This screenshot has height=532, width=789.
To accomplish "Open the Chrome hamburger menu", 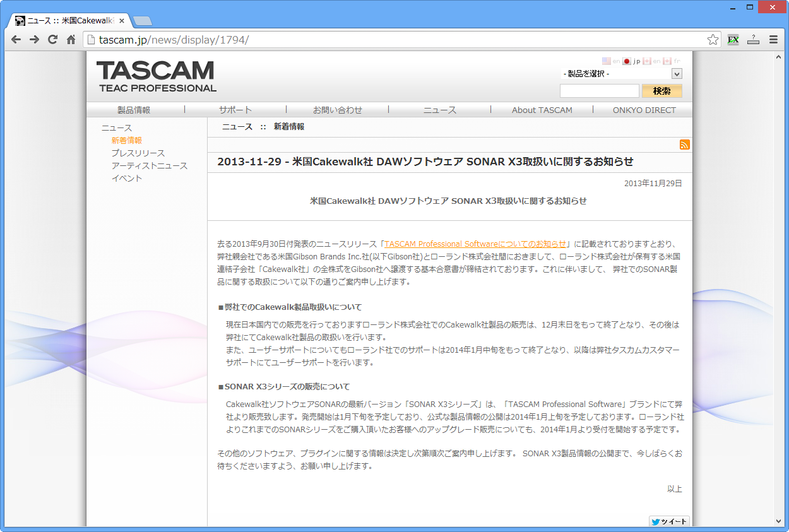I will [773, 40].
